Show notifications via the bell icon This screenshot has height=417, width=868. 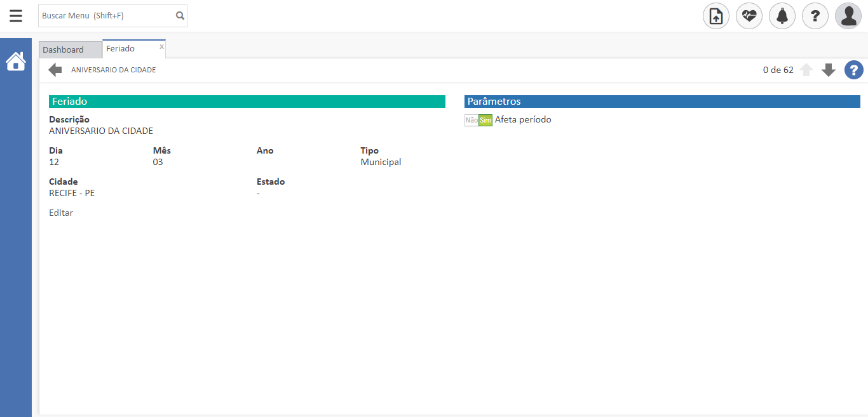point(782,16)
